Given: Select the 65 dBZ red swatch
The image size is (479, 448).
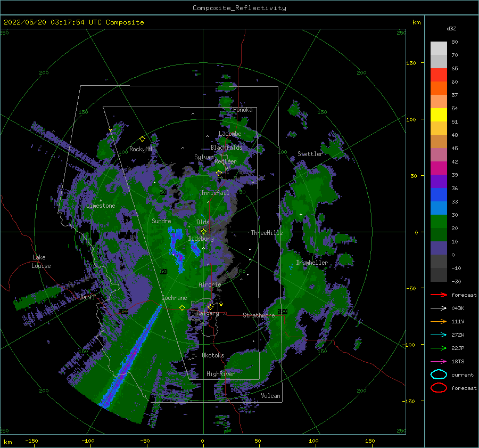Looking at the screenshot, I should pyautogui.click(x=439, y=75).
